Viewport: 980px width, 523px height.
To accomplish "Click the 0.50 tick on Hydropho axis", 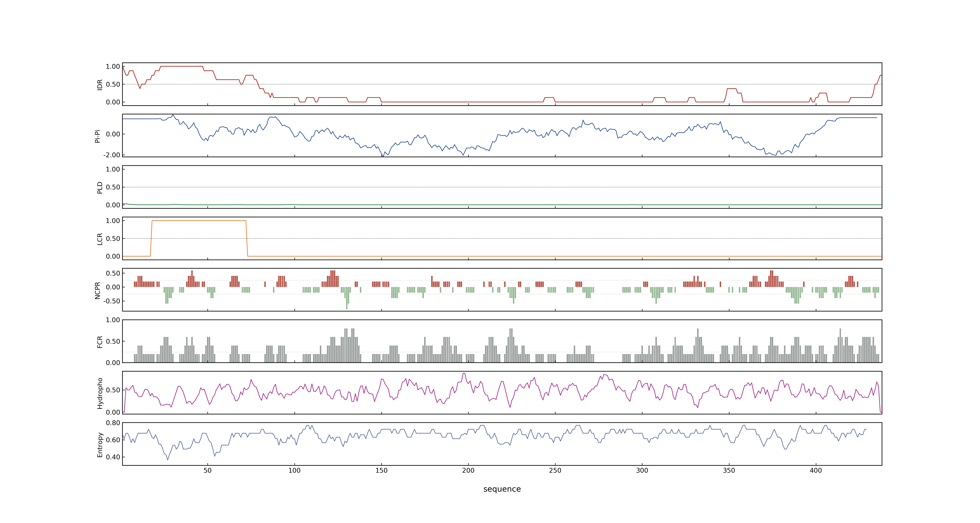I will pos(113,390).
